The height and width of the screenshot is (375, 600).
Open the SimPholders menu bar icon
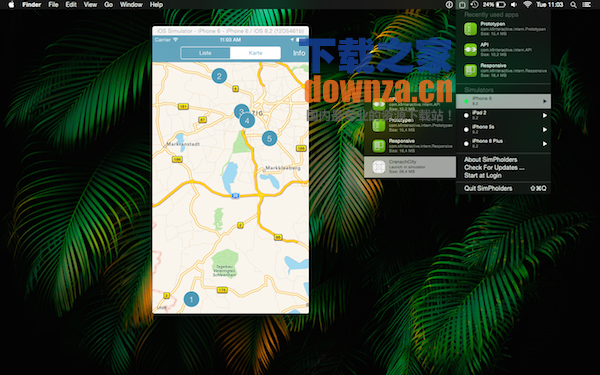(462, 5)
